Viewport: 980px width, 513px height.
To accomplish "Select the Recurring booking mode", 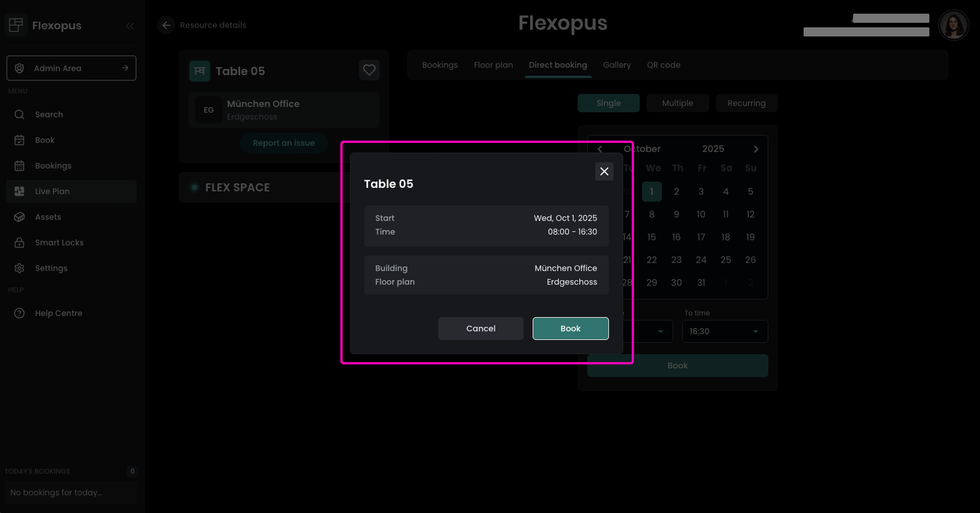I will tap(746, 103).
